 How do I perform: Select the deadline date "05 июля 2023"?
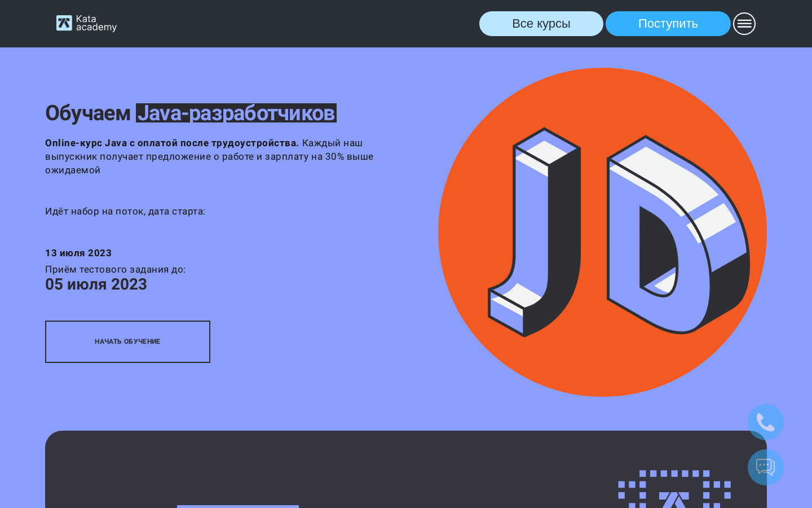pyautogui.click(x=96, y=284)
